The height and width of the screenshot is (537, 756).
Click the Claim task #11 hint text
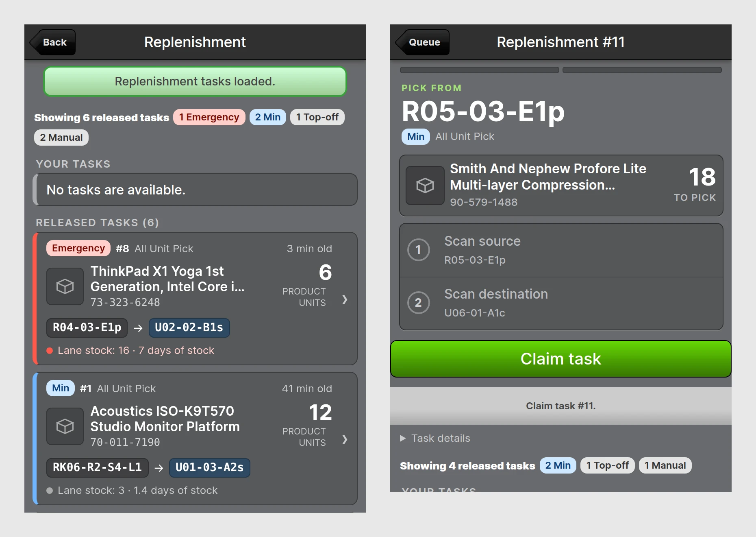point(561,406)
